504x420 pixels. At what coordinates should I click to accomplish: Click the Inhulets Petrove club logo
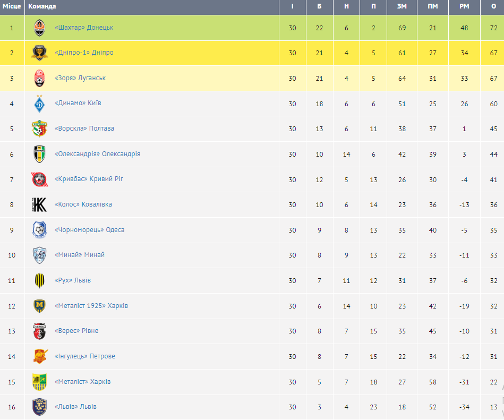coord(40,356)
